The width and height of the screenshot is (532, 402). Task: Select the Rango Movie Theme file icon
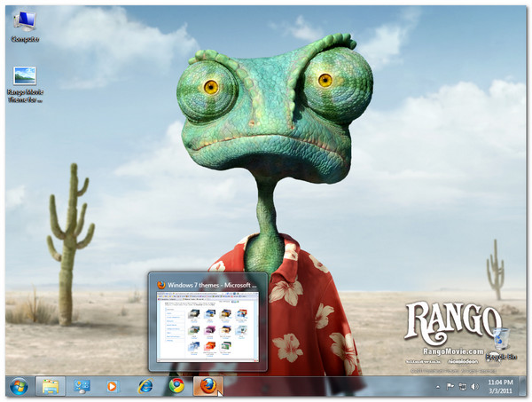25,82
